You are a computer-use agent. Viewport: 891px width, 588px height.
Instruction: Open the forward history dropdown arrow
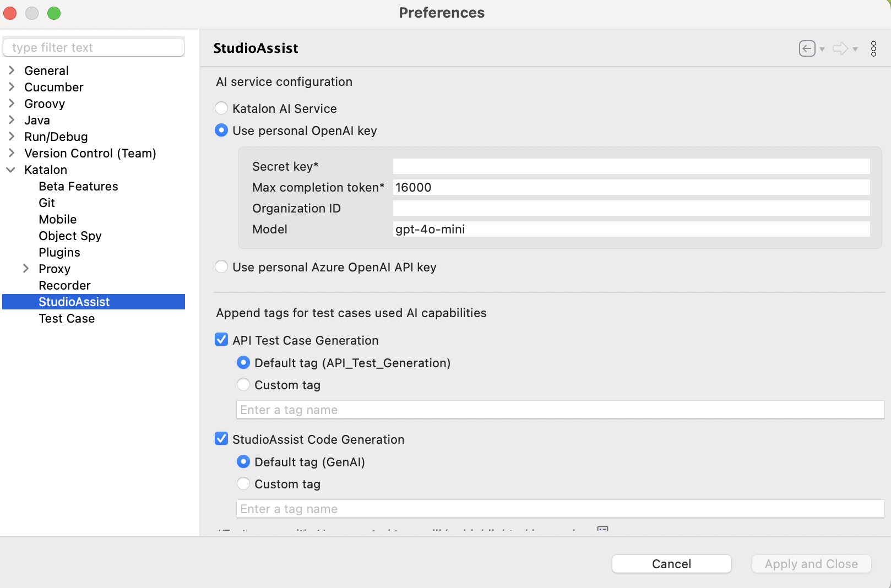855,49
